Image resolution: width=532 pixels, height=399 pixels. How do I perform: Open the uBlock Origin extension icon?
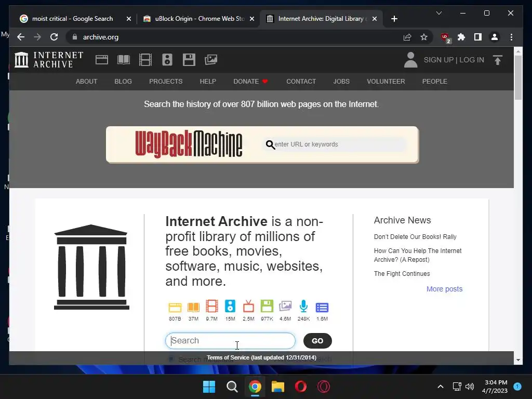[x=445, y=37]
